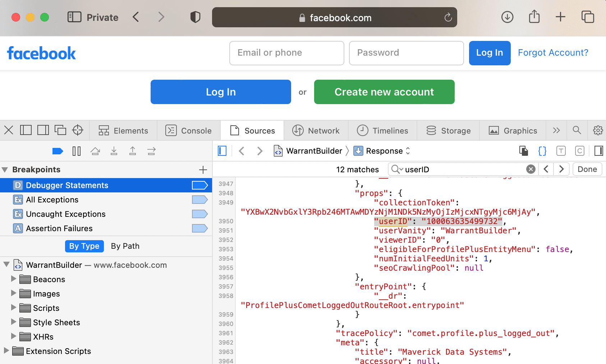The width and height of the screenshot is (606, 364).
Task: Click Safari privacy shield icon
Action: pyautogui.click(x=195, y=17)
